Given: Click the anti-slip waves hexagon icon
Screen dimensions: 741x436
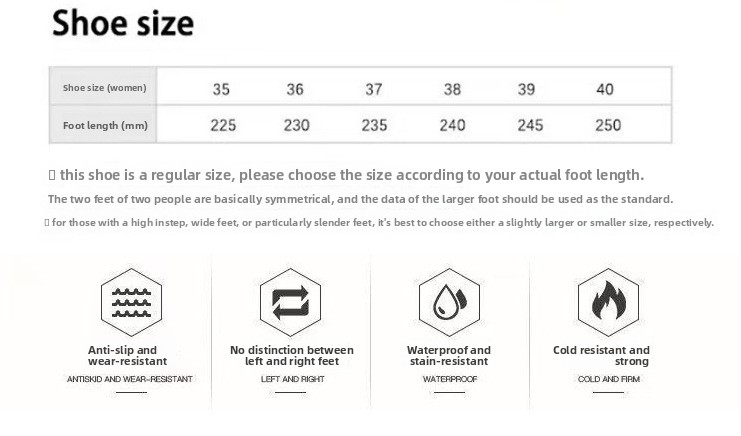Looking at the screenshot, I should tap(131, 302).
